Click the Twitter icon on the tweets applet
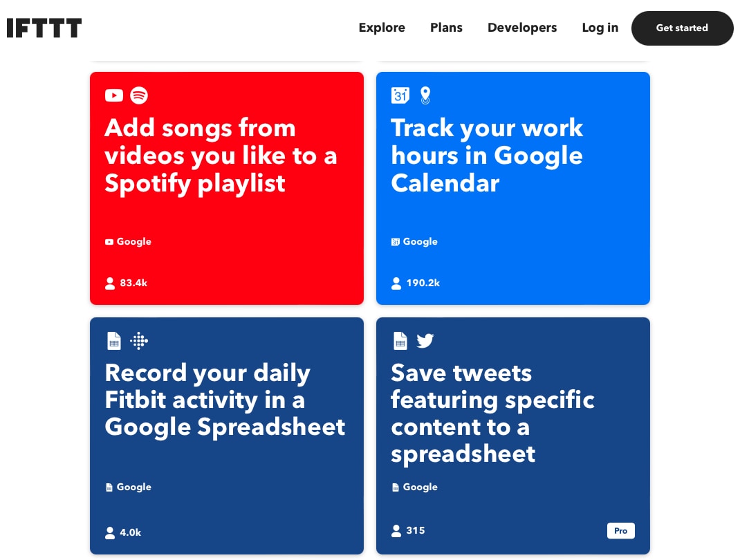This screenshot has width=740, height=560. tap(425, 340)
